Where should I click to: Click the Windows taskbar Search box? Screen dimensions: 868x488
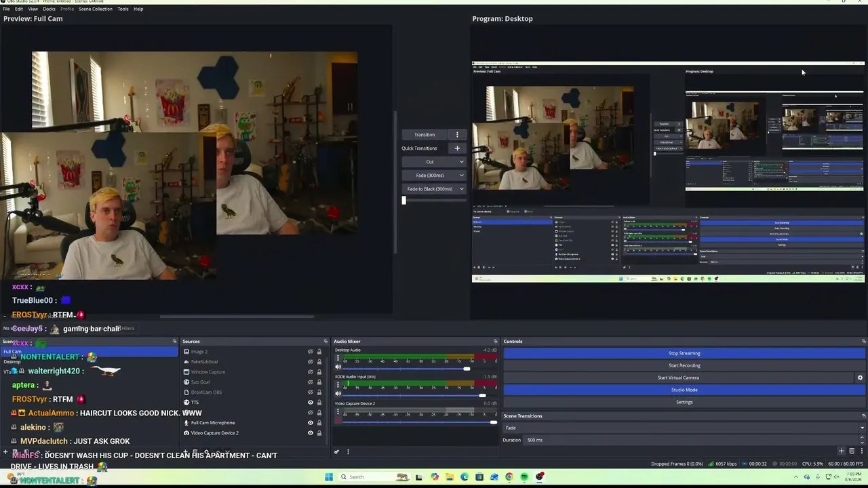(x=375, y=477)
